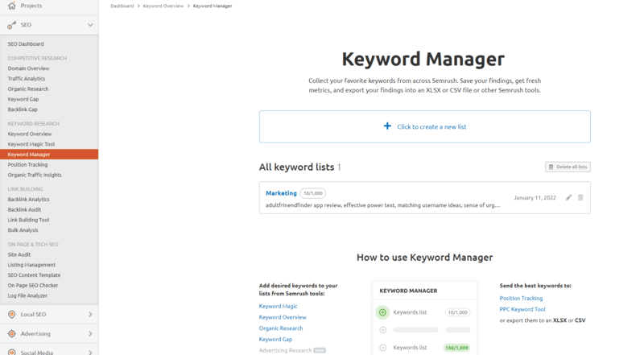Click the trash icon for Marketing list
Image resolution: width=644 pixels, height=355 pixels.
point(580,198)
